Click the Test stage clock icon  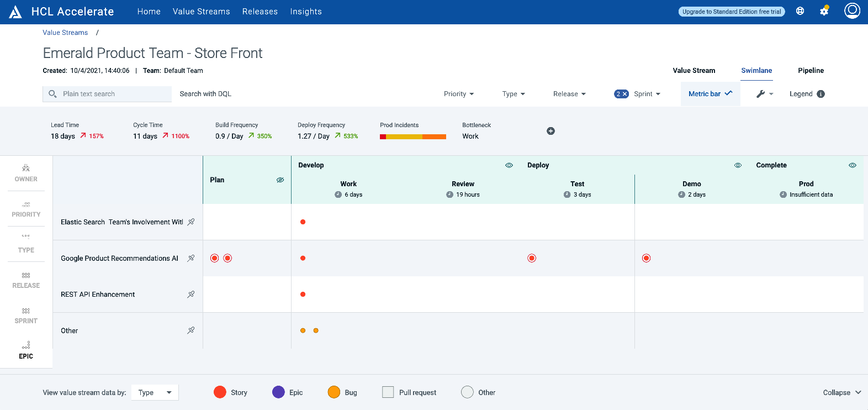coord(567,195)
